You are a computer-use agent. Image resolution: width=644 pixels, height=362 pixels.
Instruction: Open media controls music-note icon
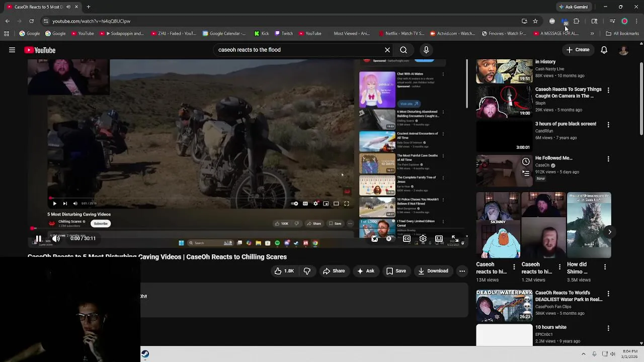(612, 21)
